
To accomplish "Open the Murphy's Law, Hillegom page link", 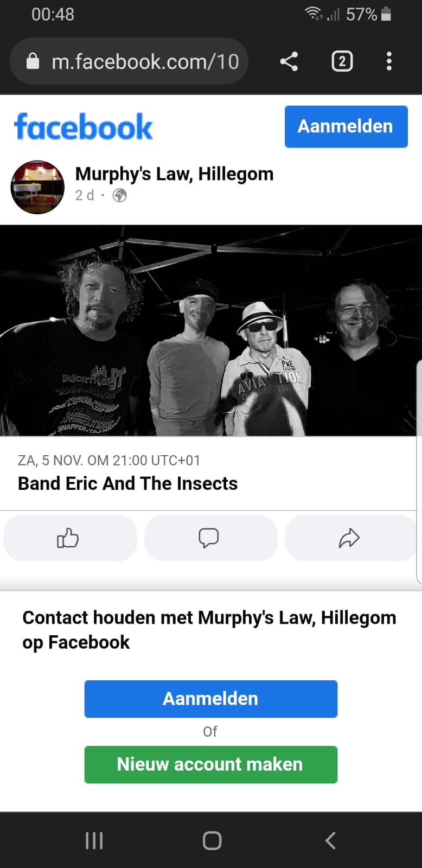I will 174,174.
